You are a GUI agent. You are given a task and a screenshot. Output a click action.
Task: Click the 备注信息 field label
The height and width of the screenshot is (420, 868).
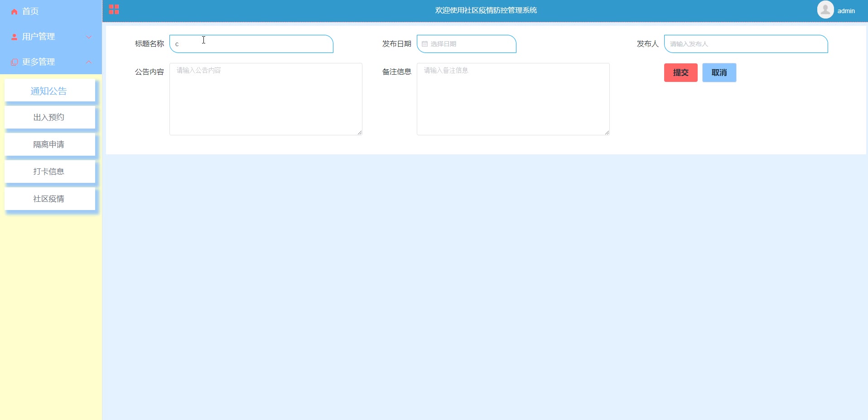(x=397, y=72)
